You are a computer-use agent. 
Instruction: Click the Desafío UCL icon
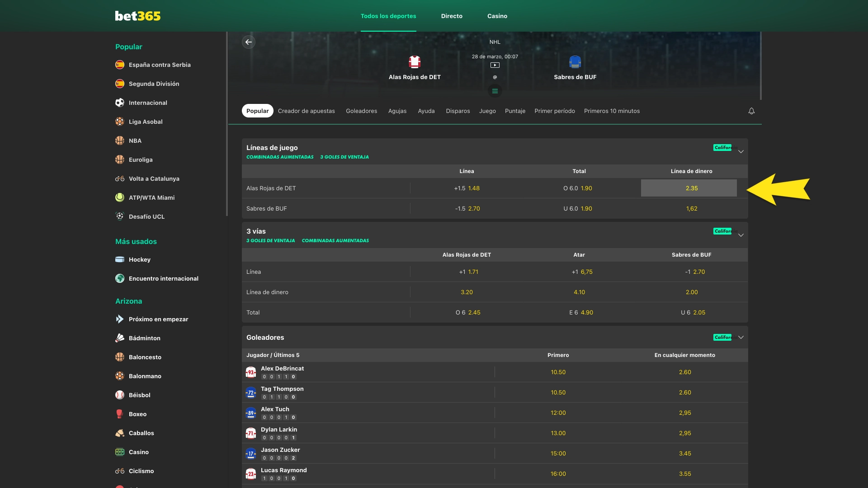click(x=120, y=216)
